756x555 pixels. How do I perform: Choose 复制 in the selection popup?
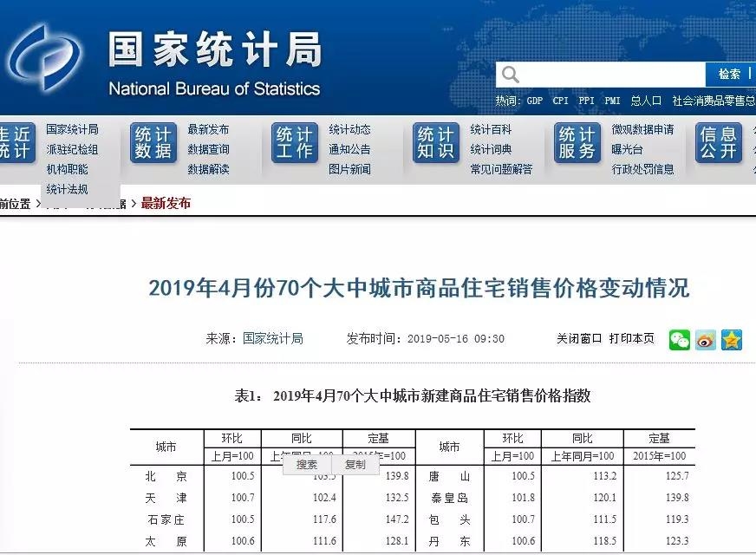click(x=355, y=464)
